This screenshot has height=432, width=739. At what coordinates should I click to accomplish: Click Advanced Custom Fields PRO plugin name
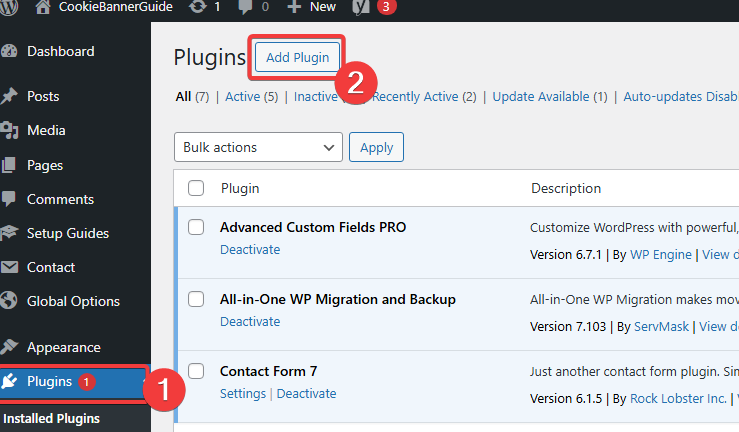point(313,227)
